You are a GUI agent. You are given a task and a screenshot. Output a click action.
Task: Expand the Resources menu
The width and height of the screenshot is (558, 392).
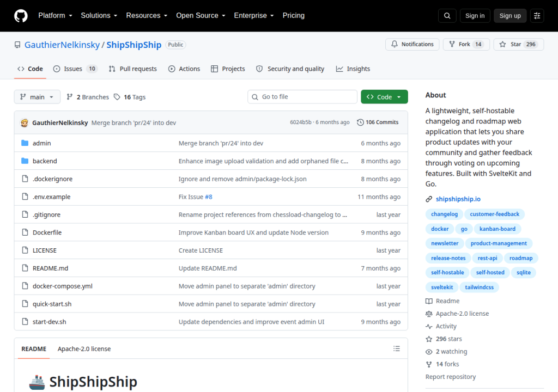click(x=147, y=16)
